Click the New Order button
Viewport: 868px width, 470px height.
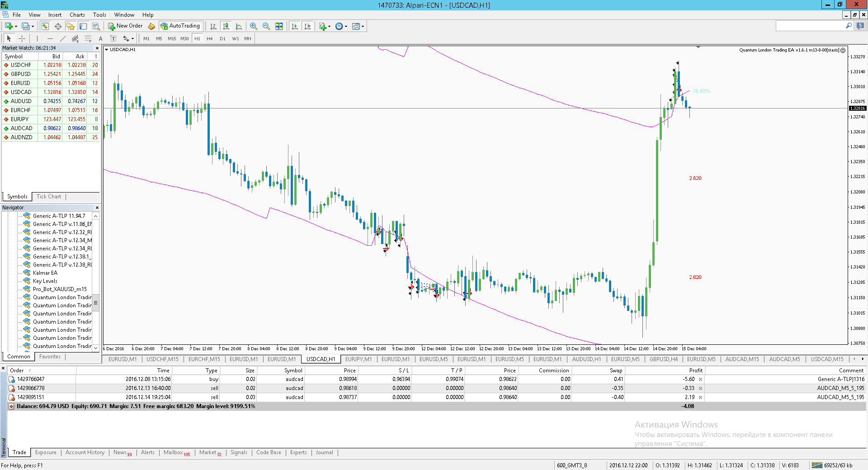125,26
